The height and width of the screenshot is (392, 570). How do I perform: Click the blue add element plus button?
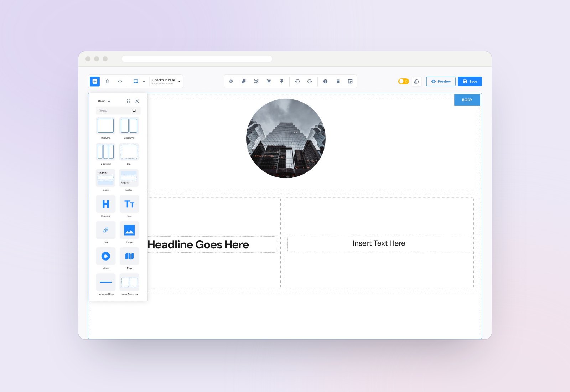point(95,81)
